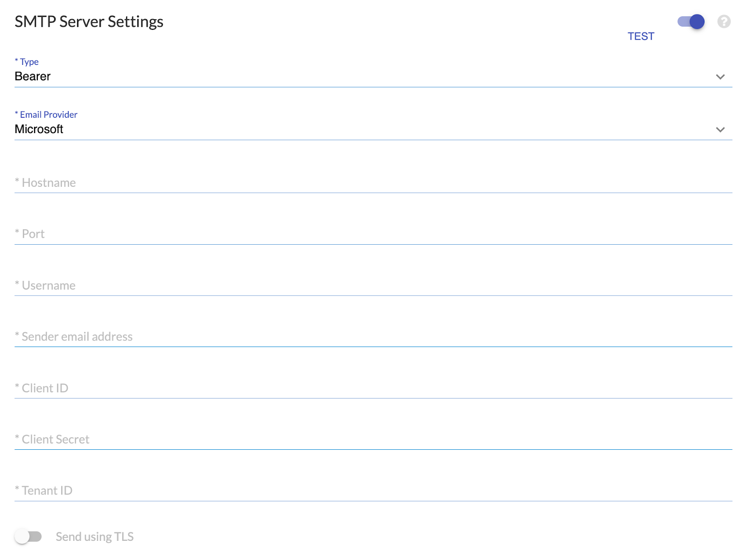747x560 pixels.
Task: Enable the Send using TLS toggle
Action: [x=28, y=537]
